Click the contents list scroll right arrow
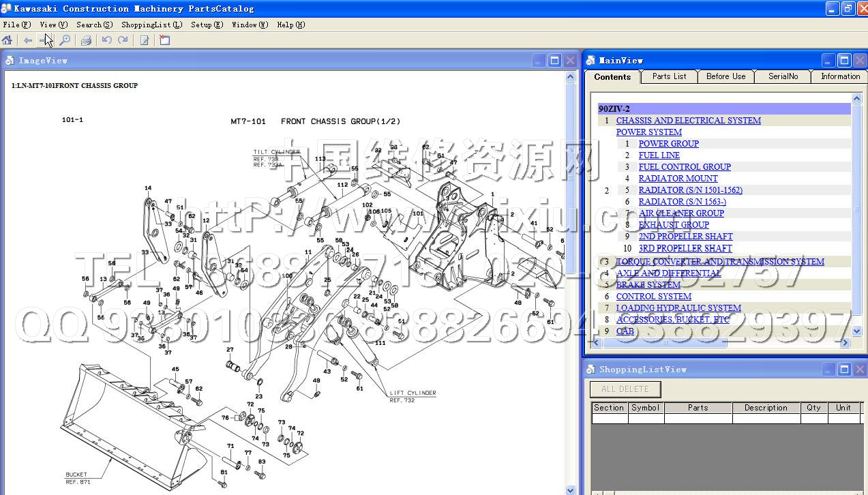Image resolution: width=868 pixels, height=495 pixels. pos(845,343)
